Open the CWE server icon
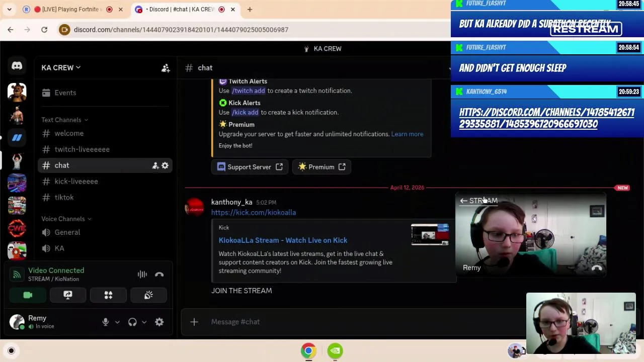This screenshot has width=644, height=362. click(x=17, y=228)
